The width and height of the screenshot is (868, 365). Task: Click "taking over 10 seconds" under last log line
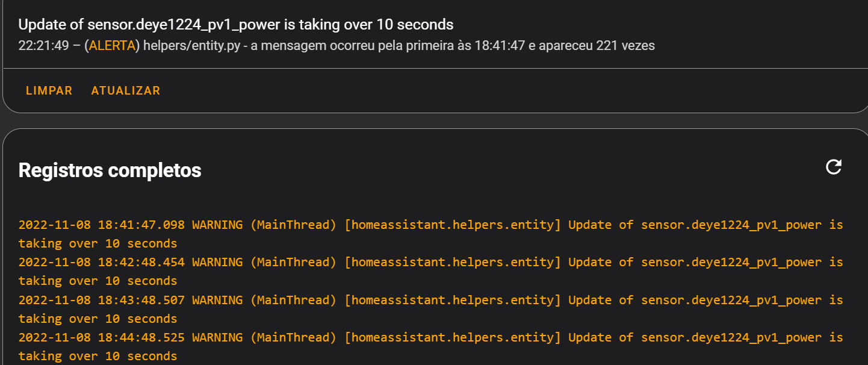98,356
